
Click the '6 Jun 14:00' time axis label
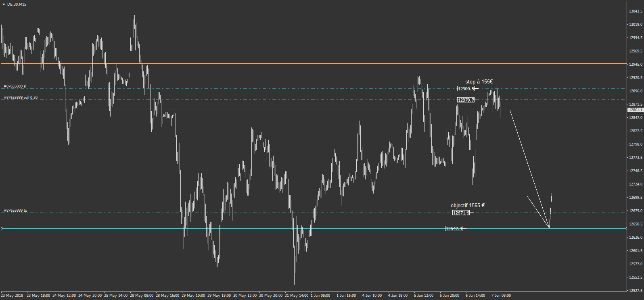tap(475, 296)
